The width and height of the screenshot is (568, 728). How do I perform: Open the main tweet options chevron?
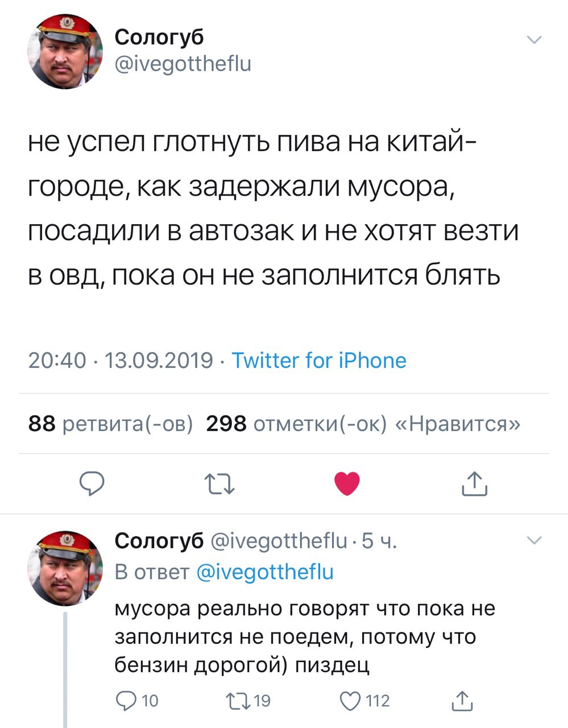point(534,40)
